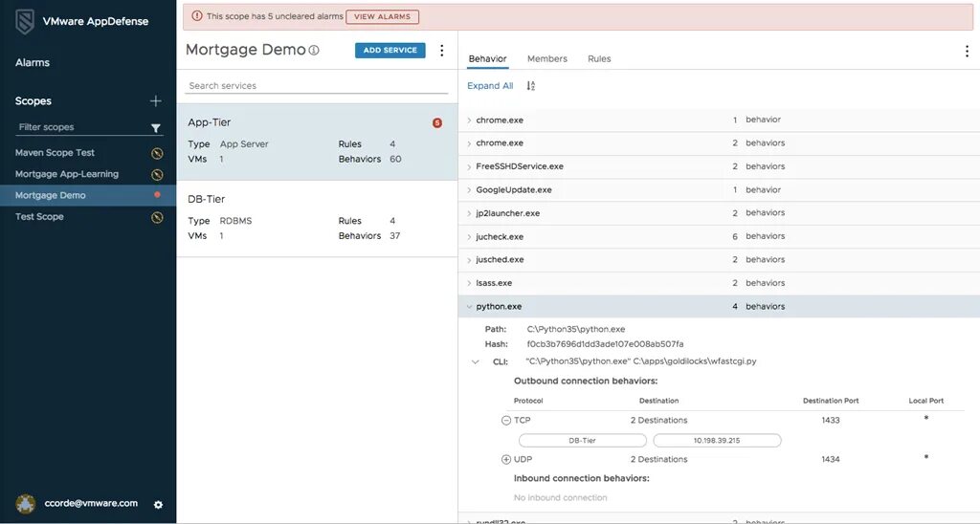The width and height of the screenshot is (980, 524).
Task: Collapse TCP destinations with minus icon
Action: (506, 421)
